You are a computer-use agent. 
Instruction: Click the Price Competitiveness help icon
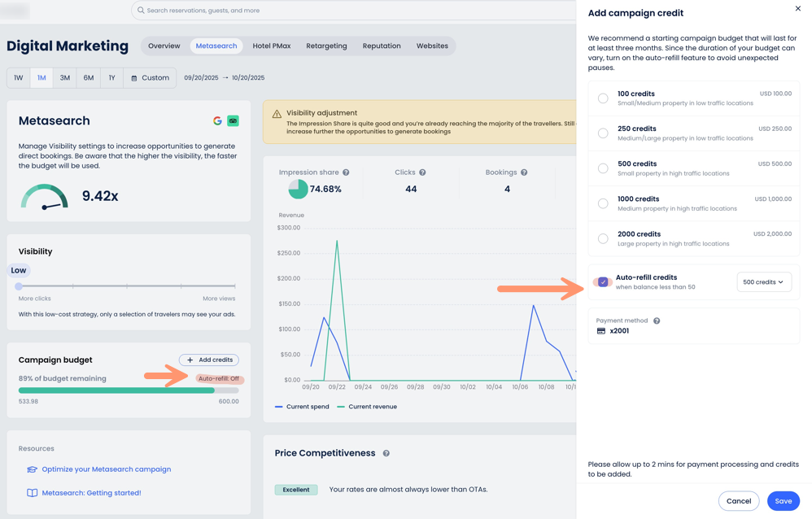386,453
